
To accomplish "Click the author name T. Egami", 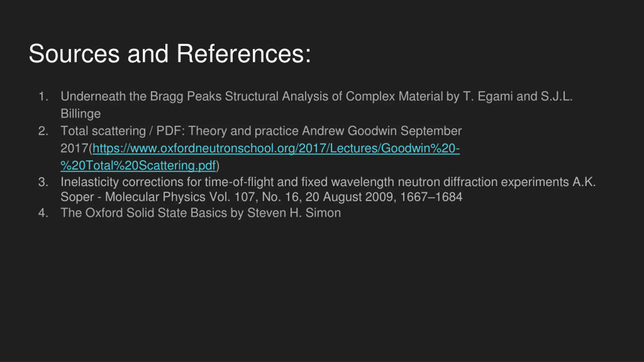I will (x=488, y=96).
